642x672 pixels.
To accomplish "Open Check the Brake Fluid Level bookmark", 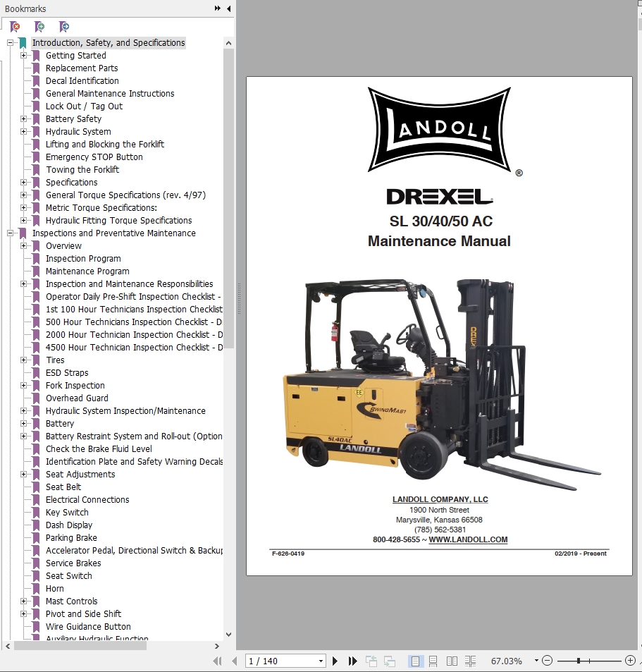I will (99, 448).
